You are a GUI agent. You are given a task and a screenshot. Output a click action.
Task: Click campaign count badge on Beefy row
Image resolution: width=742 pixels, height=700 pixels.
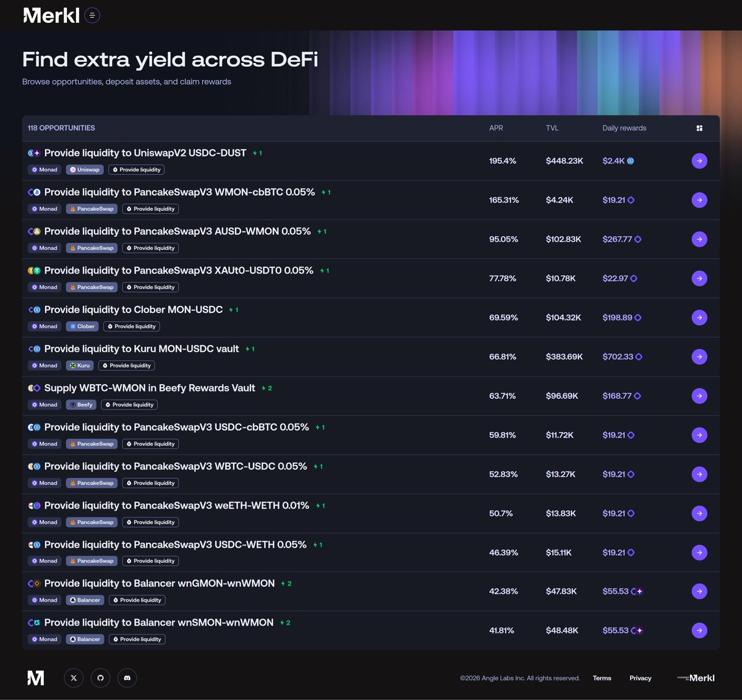267,388
